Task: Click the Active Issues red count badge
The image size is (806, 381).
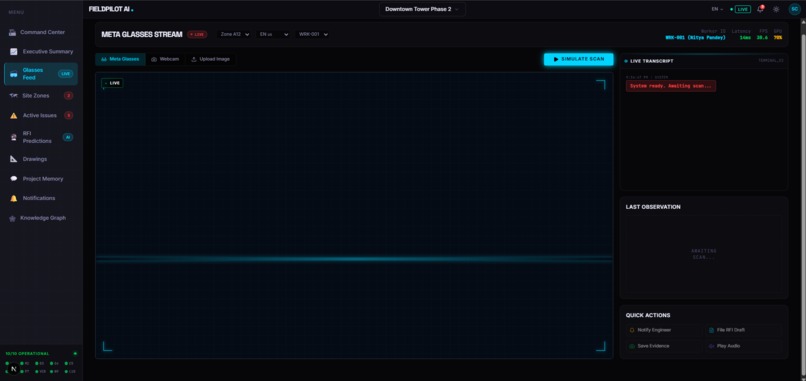Action: pyautogui.click(x=68, y=116)
